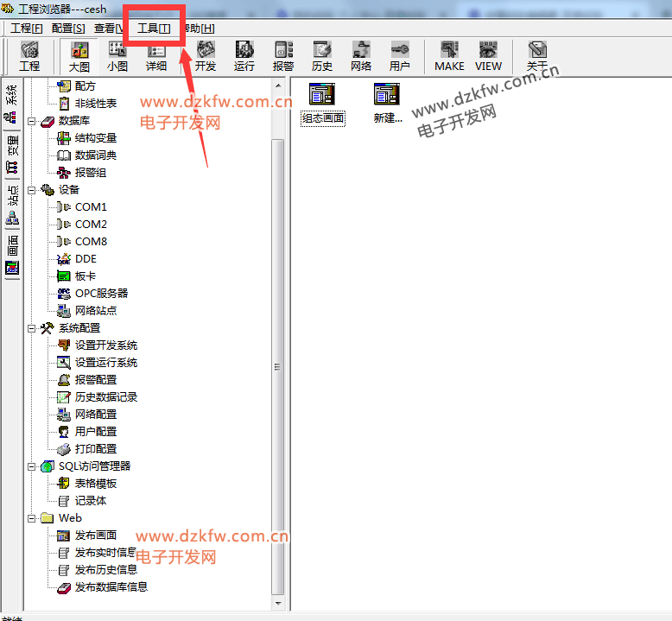Click the VIEW toolbar icon

[488, 56]
